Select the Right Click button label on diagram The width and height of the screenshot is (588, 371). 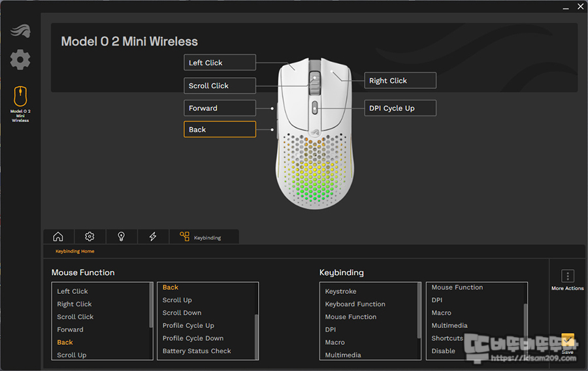[400, 80]
